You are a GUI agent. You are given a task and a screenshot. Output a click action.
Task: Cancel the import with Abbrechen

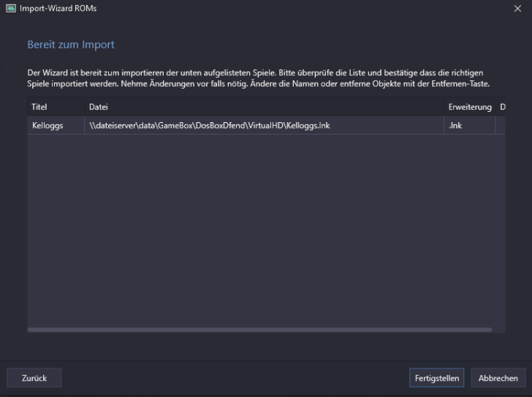pyautogui.click(x=498, y=378)
